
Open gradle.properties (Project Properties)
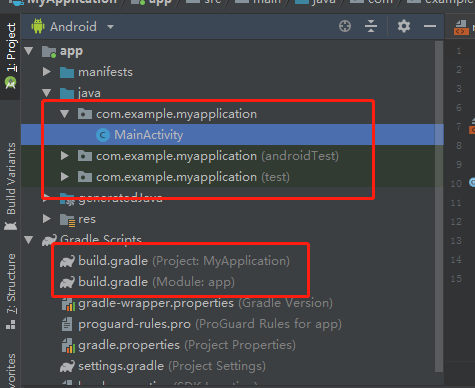pyautogui.click(x=187, y=345)
